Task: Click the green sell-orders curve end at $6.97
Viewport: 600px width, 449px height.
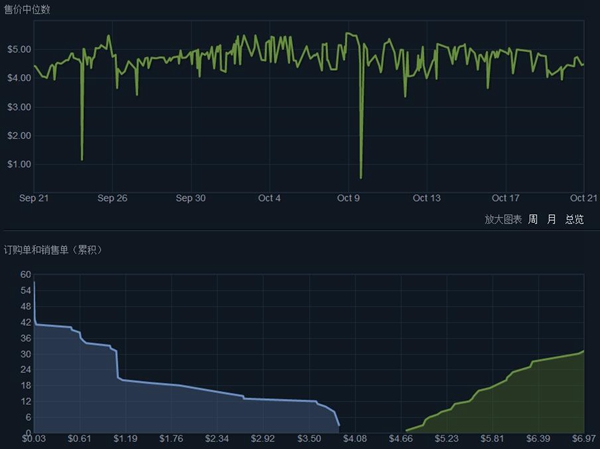Action: click(583, 351)
